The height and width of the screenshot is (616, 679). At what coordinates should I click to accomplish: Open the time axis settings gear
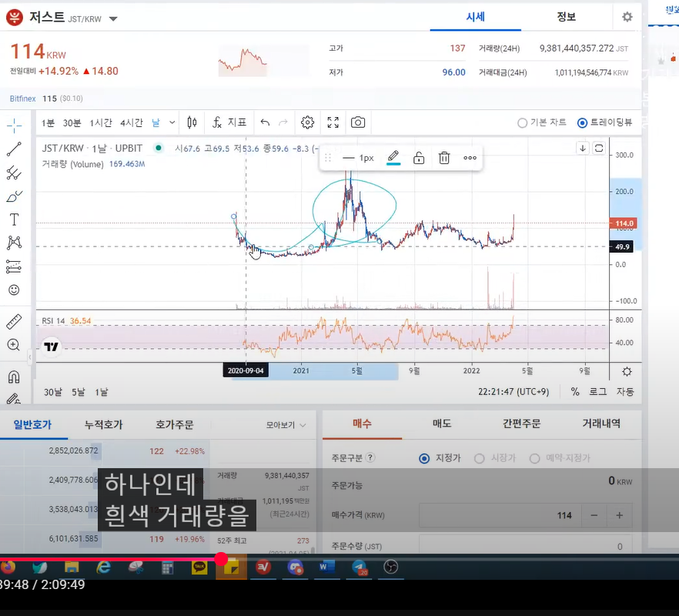click(x=627, y=372)
